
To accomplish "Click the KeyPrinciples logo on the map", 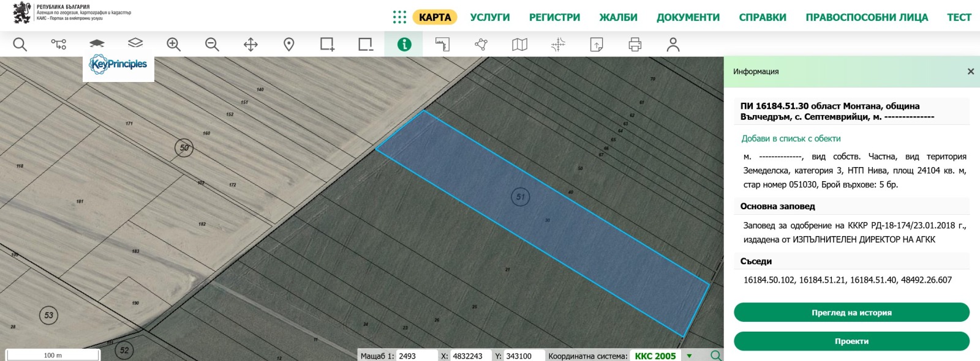I will 118,64.
